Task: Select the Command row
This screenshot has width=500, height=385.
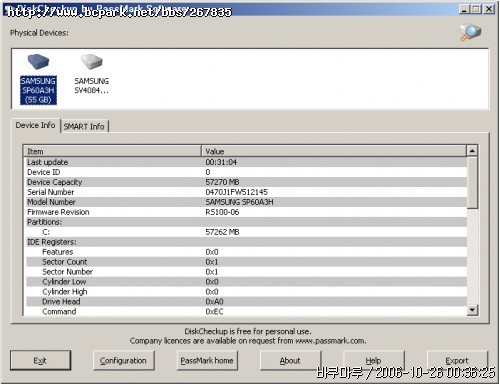Action: pyautogui.click(x=245, y=311)
